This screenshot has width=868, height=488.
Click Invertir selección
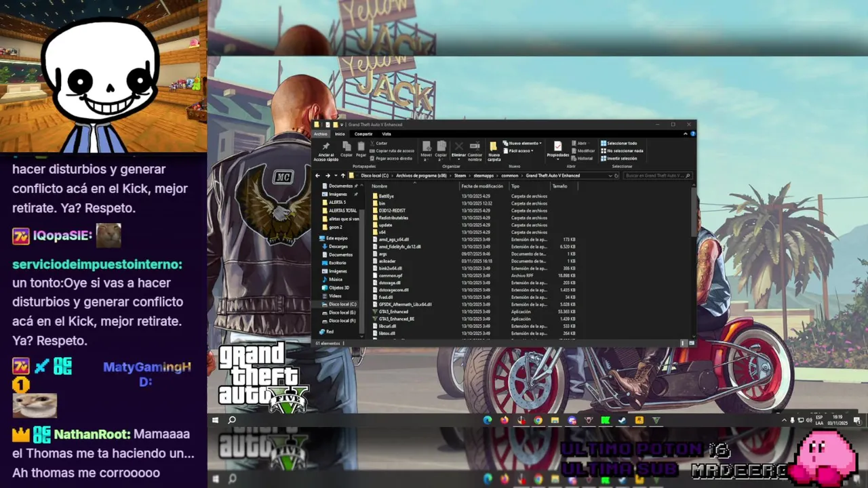point(619,158)
